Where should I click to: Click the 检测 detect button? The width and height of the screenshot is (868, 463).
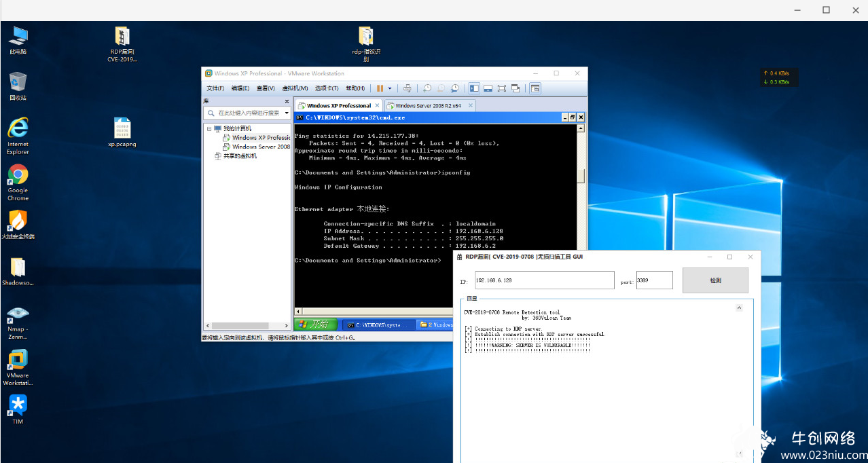tap(715, 280)
